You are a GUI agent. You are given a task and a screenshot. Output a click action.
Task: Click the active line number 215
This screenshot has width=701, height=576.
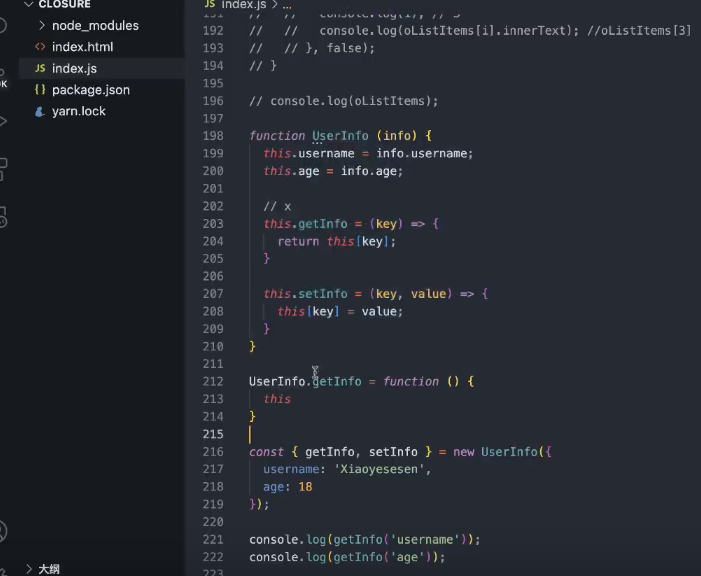(213, 434)
